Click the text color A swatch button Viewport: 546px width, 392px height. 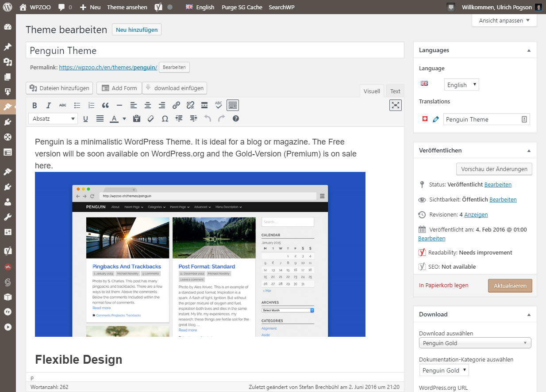pos(114,118)
